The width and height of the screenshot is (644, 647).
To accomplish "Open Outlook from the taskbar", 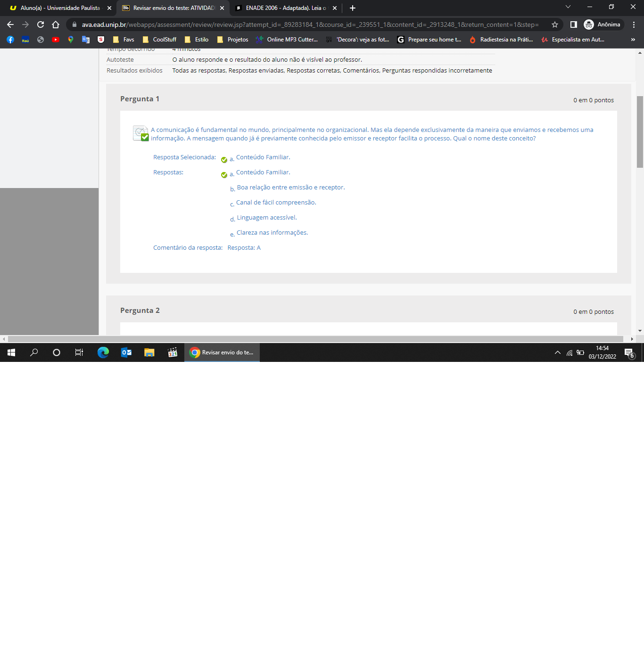I will click(126, 352).
